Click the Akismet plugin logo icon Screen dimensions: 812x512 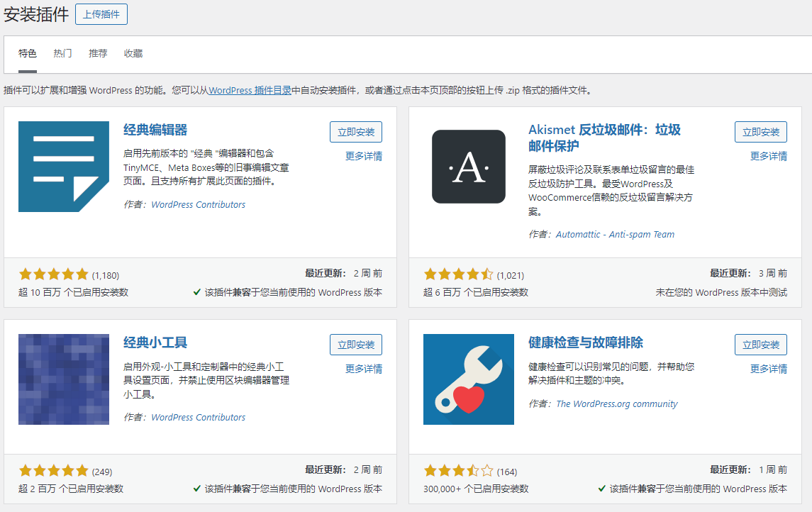point(468,167)
